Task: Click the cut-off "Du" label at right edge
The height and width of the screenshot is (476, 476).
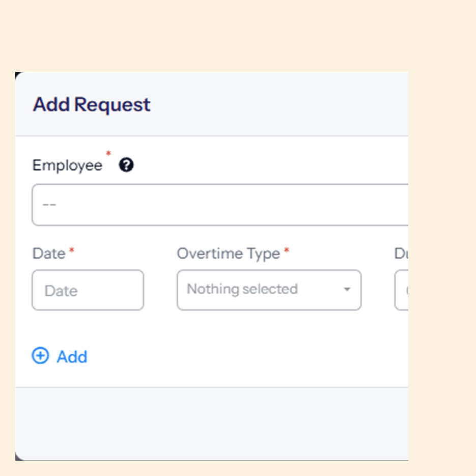Action: (401, 254)
